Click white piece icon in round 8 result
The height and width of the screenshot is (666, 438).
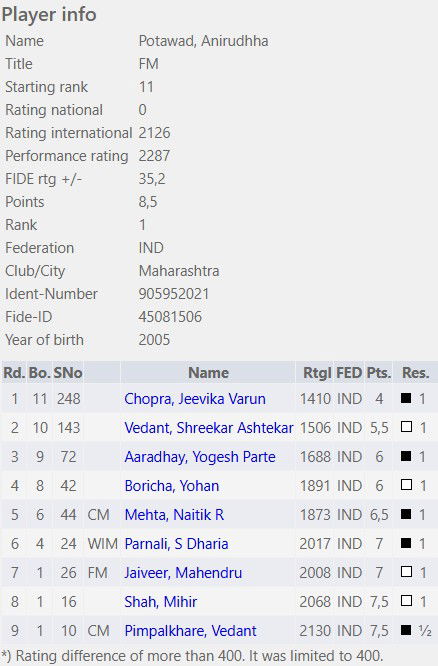click(x=406, y=601)
